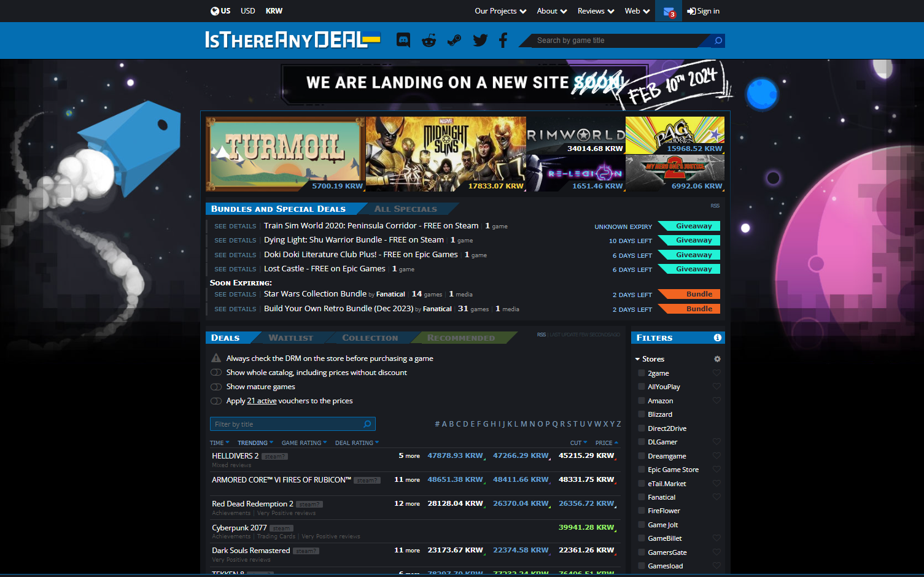
Task: Toggle apply vouchers to prices switch
Action: pos(216,401)
